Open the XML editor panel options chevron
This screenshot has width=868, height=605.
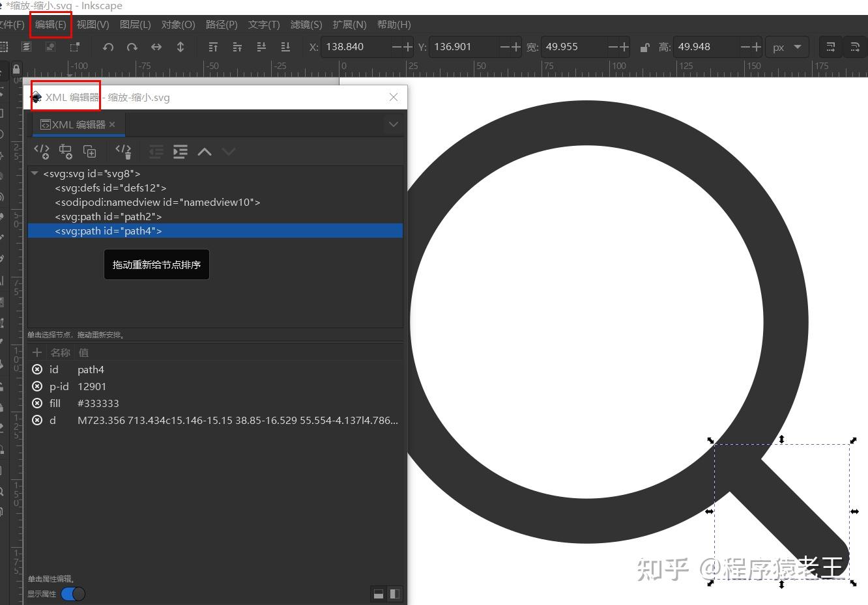(x=393, y=124)
